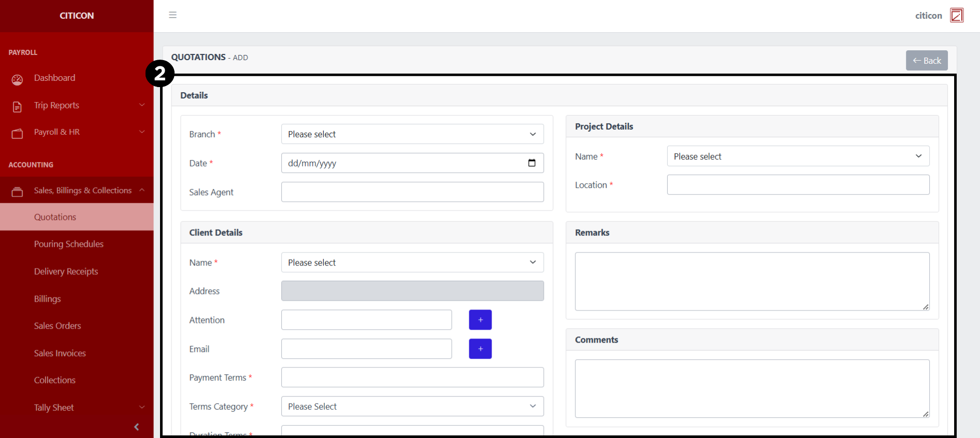Navigate to Delivery Receipts
980x438 pixels.
point(66,272)
